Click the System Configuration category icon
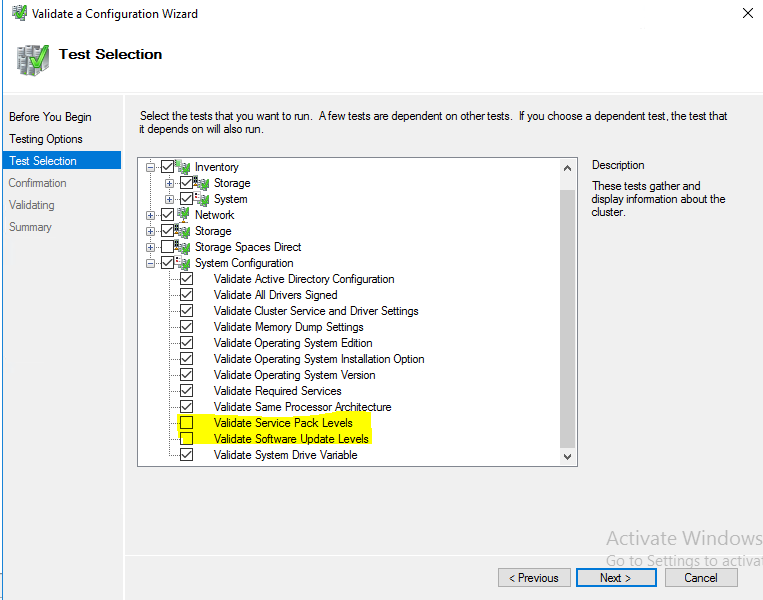Screen dimensions: 763x600 [183, 263]
